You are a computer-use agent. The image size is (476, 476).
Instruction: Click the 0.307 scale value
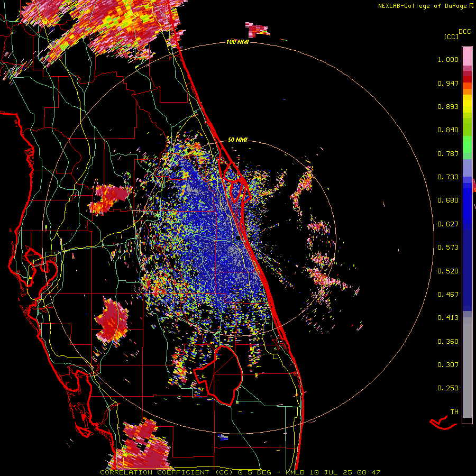[x=448, y=365]
